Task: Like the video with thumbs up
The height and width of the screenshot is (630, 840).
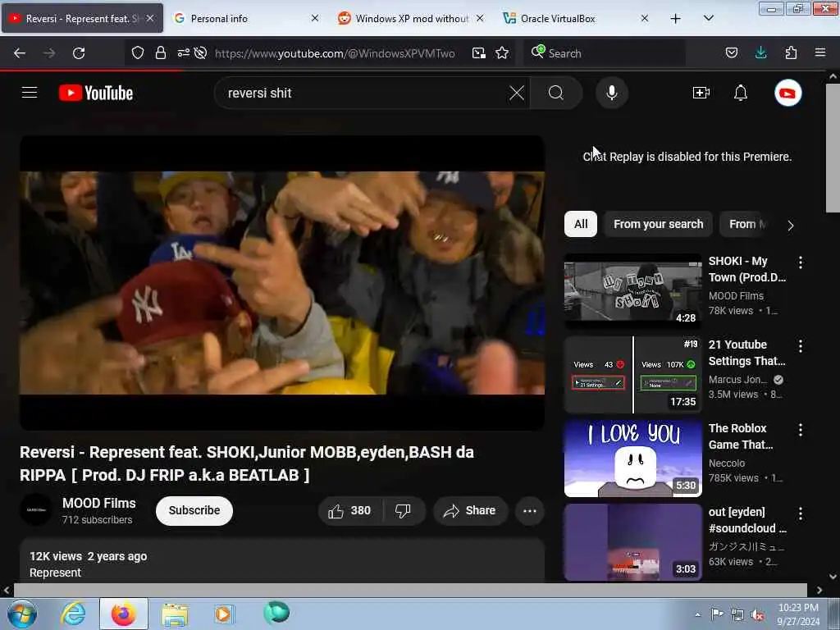Action: [350, 510]
